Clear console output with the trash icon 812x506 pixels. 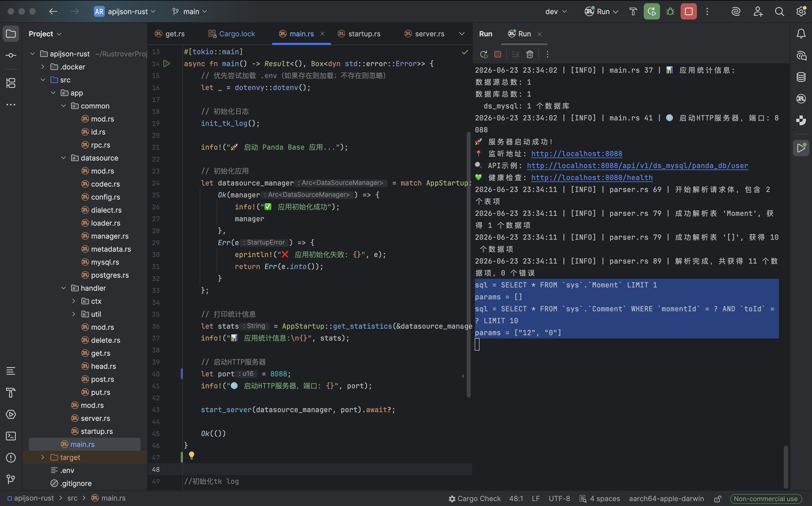point(529,54)
